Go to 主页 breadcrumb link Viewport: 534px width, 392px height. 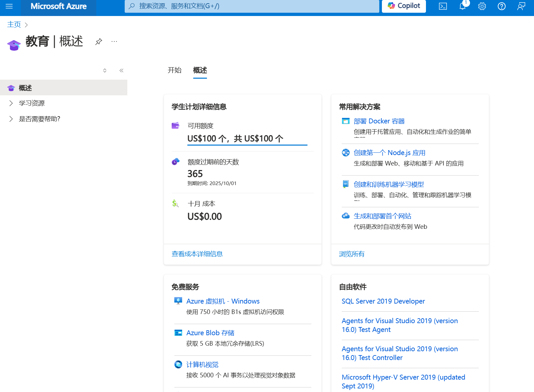point(14,24)
